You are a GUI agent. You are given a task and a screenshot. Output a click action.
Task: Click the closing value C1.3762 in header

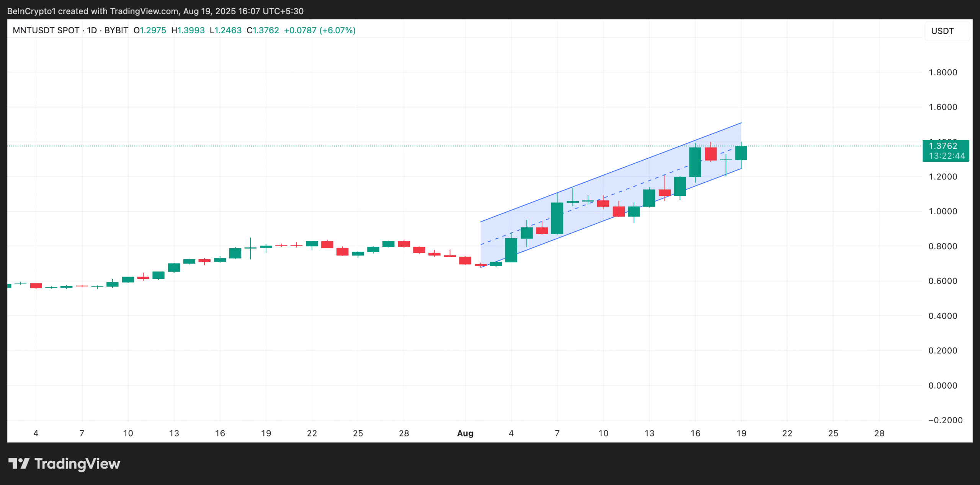263,30
